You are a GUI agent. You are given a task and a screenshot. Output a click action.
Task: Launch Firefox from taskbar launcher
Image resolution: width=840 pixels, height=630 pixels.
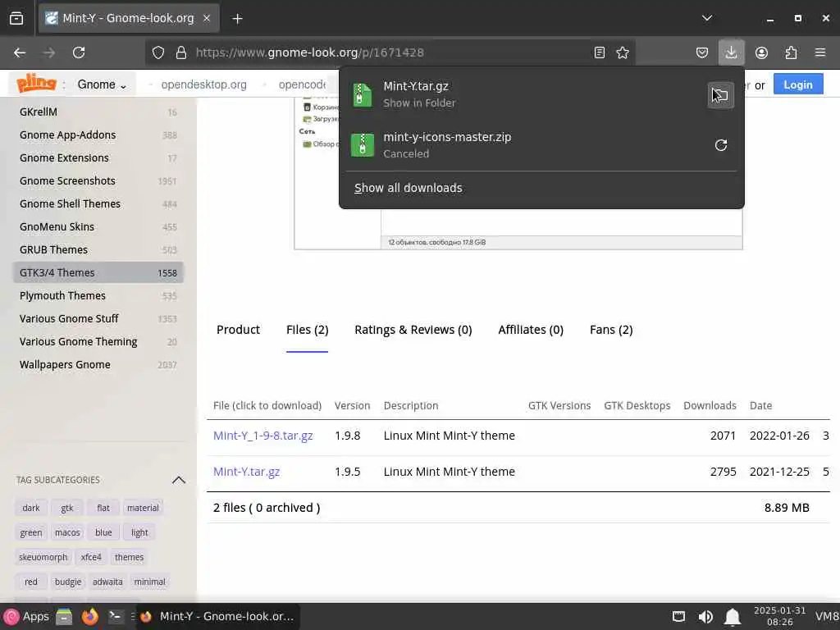[89, 617]
